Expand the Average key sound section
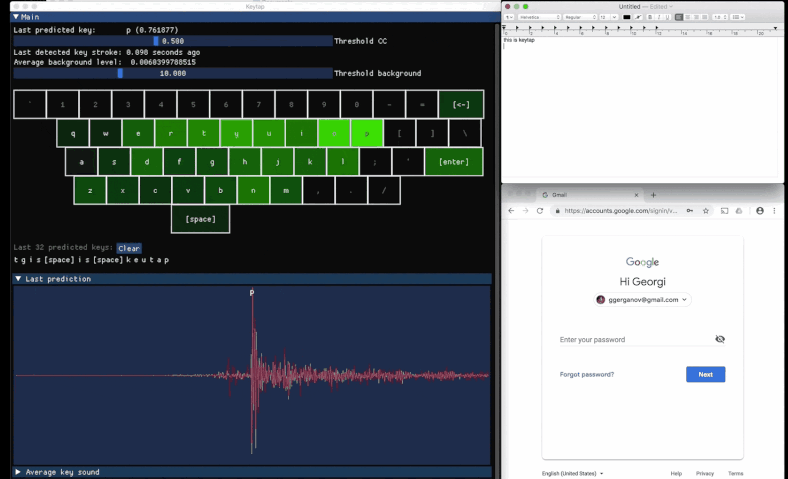 tap(18, 472)
